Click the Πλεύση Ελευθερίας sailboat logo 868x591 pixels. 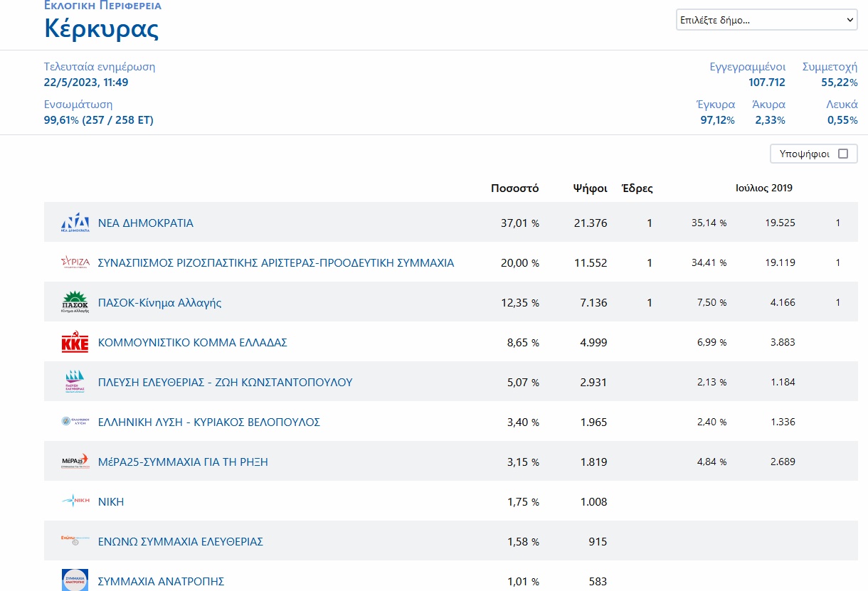click(75, 382)
